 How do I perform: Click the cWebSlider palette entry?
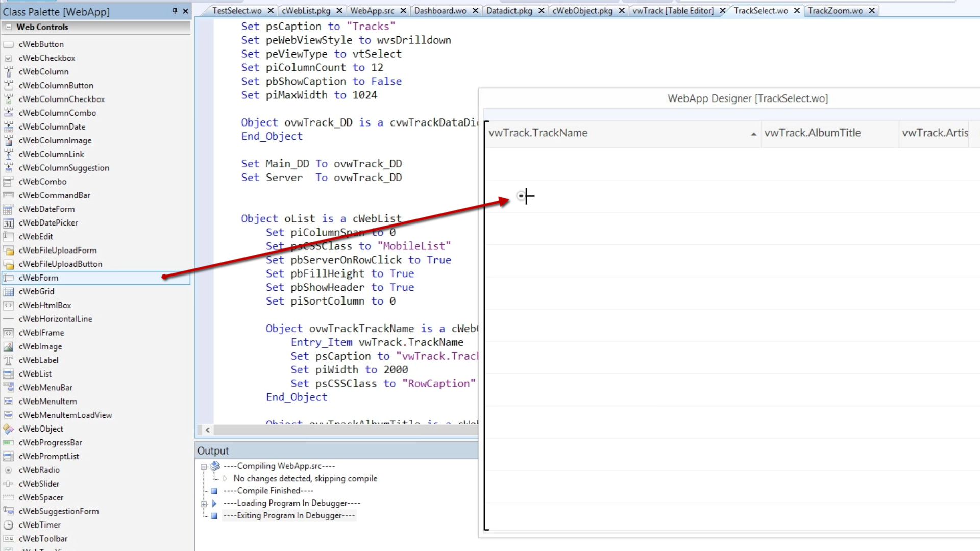click(39, 484)
